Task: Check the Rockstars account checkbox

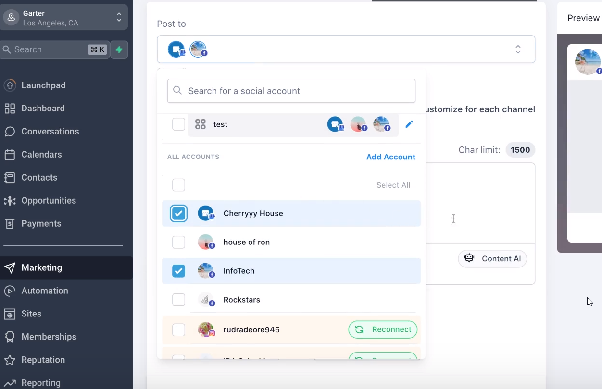Action: point(179,300)
